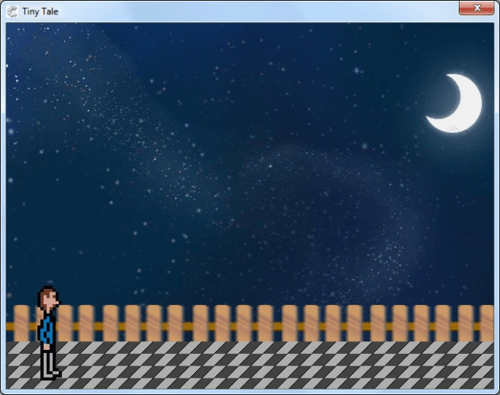Image resolution: width=500 pixels, height=395 pixels.
Task: Click the "Tiny Tale" window title text
Action: click(40, 12)
